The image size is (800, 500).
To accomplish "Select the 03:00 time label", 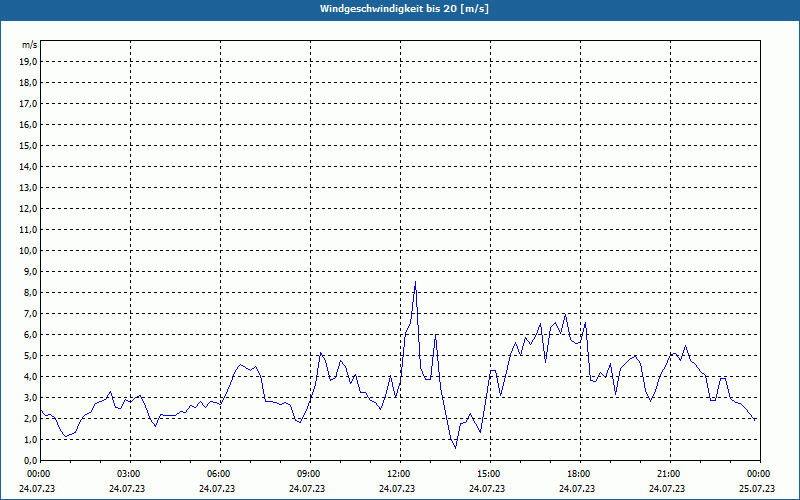I will click(x=129, y=474).
